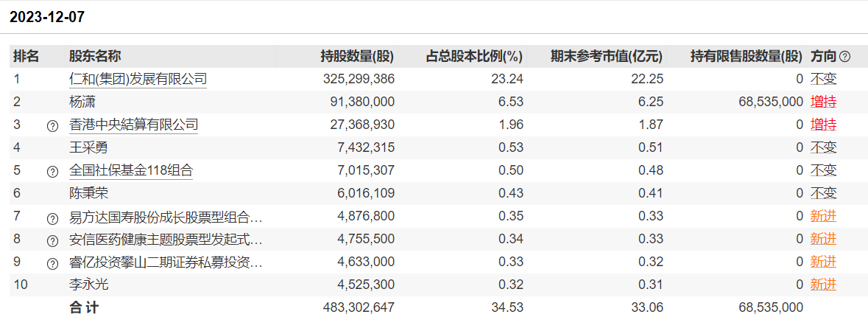Click the 持股数量(股) column header
The image size is (868, 317).
[357, 56]
